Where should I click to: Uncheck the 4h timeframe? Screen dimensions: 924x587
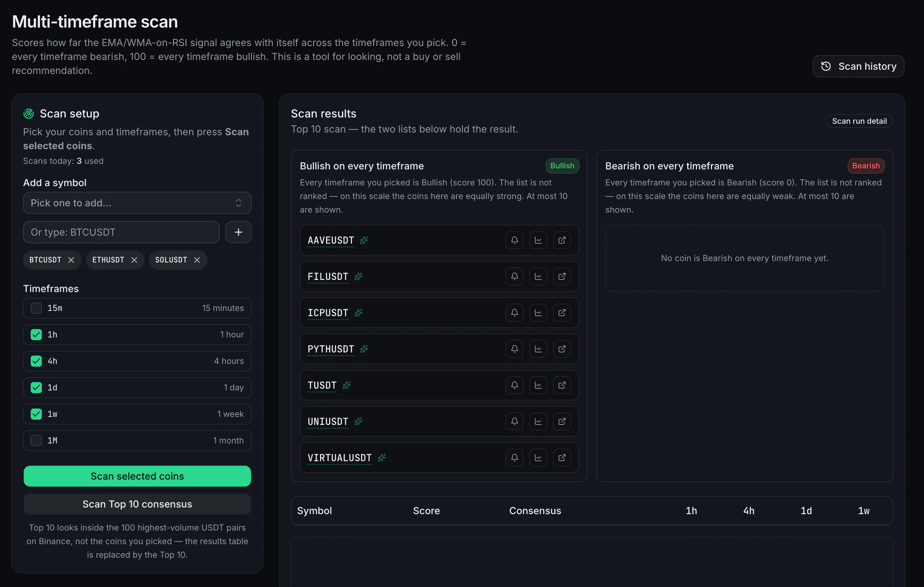pyautogui.click(x=36, y=361)
